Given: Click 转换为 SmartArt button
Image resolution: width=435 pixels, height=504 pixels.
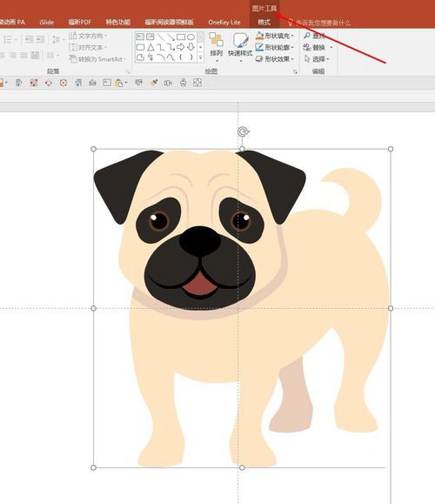Looking at the screenshot, I should point(97,59).
